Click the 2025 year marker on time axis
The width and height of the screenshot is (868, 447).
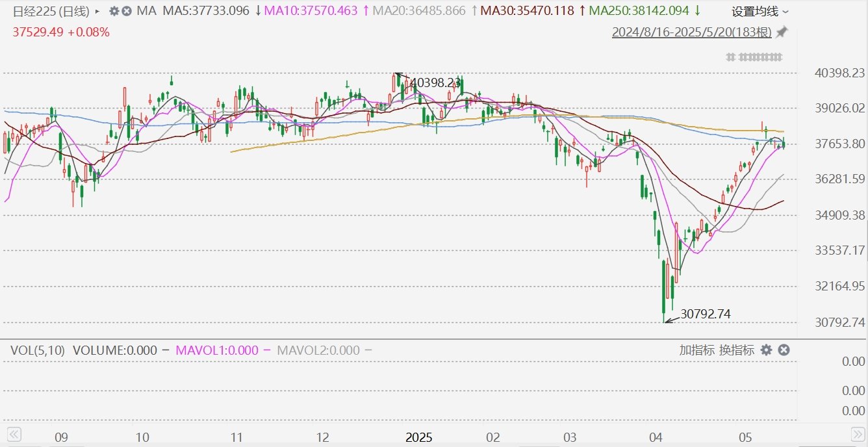tap(419, 437)
